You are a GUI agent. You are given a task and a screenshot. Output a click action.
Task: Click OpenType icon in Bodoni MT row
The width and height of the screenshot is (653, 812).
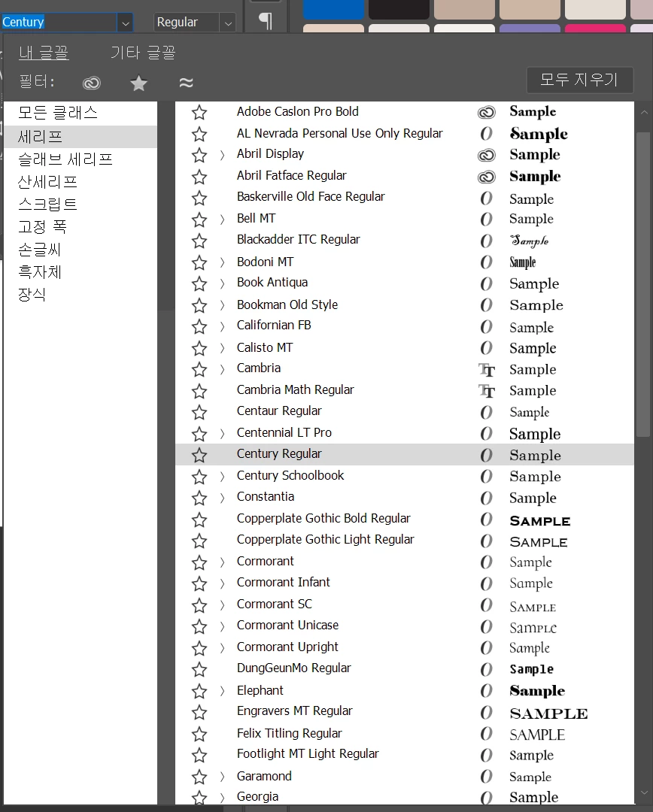click(486, 262)
